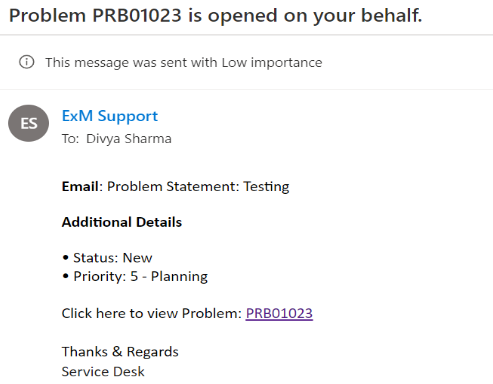493x384 pixels.
Task: Click the 'To:' label before recipient
Action: (70, 139)
